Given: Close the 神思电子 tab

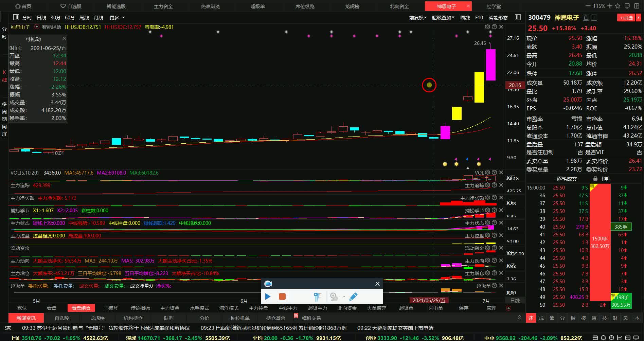Looking at the screenshot, I should [468, 6].
